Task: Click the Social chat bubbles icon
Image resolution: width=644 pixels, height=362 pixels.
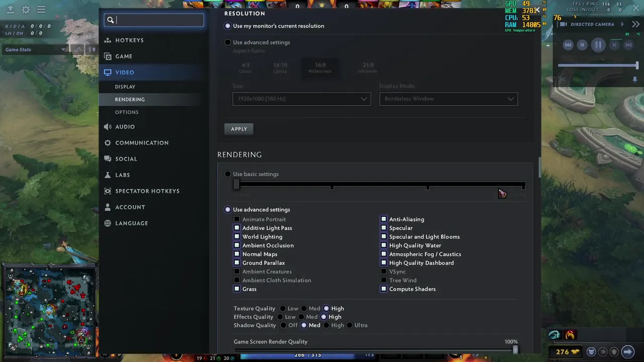Action: coord(108,159)
